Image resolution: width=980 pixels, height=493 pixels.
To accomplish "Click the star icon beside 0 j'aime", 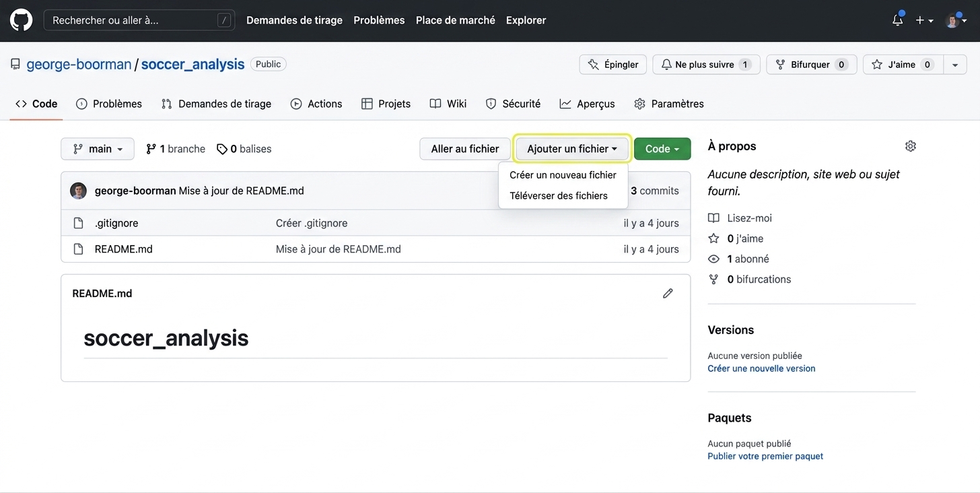I will pos(713,238).
